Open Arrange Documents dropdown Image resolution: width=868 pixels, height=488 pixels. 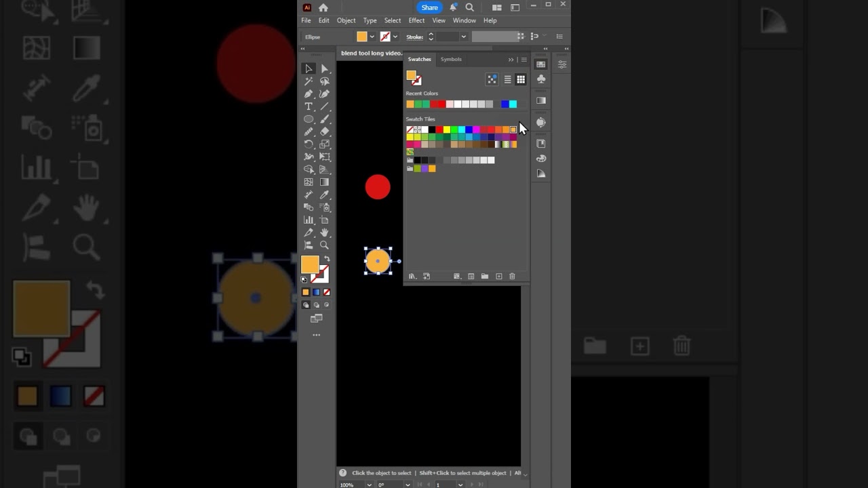497,7
